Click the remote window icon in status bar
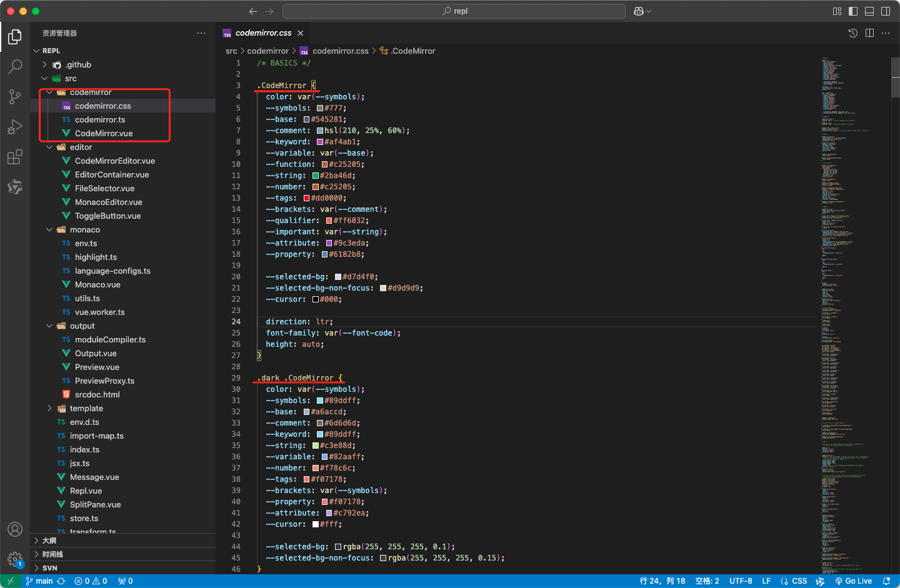 click(x=11, y=581)
